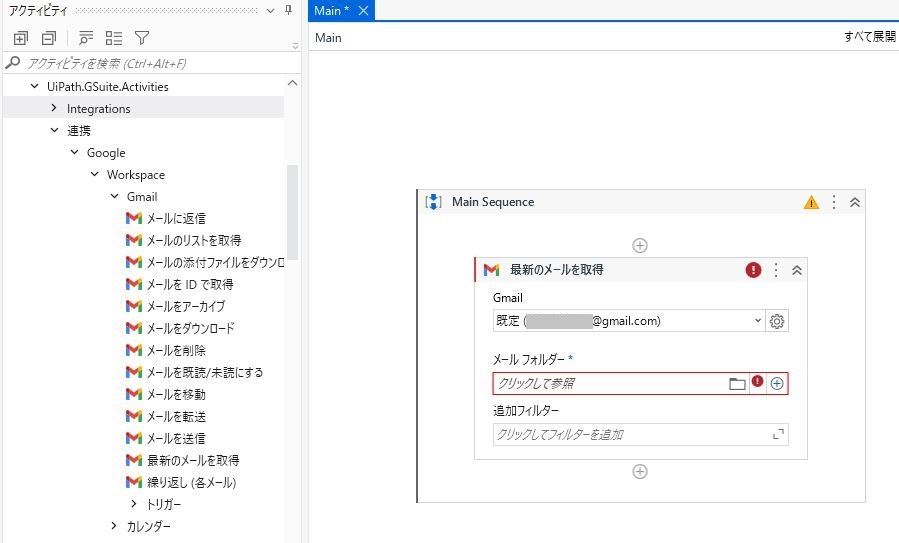Click the find-in-list icon in Activities toolbar

[x=86, y=38]
